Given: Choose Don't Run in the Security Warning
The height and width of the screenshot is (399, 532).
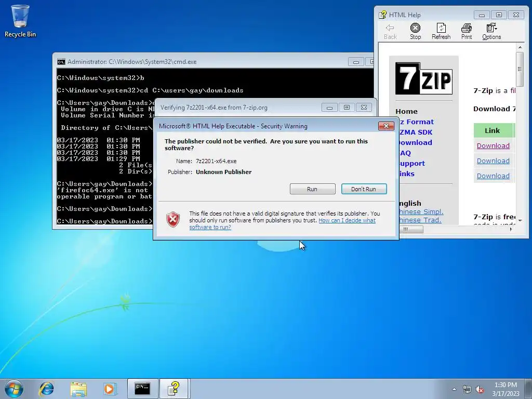Looking at the screenshot, I should point(364,189).
